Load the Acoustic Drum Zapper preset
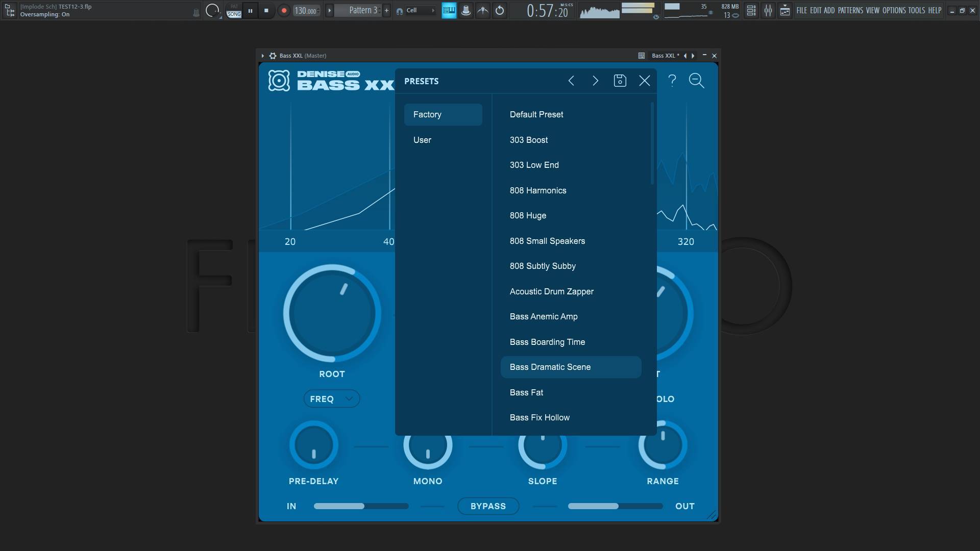This screenshot has height=551, width=980. pyautogui.click(x=571, y=291)
